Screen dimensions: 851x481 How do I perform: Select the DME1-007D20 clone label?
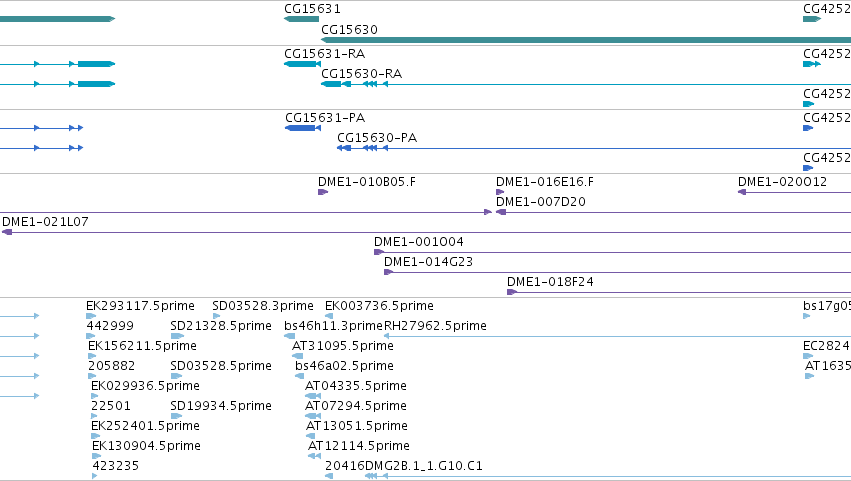click(541, 202)
